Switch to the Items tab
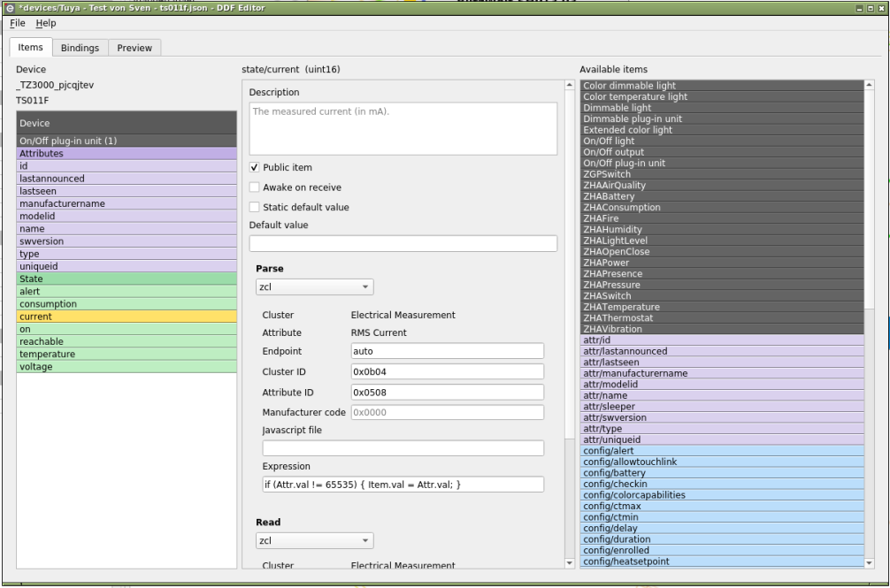This screenshot has width=890, height=588. click(x=31, y=48)
